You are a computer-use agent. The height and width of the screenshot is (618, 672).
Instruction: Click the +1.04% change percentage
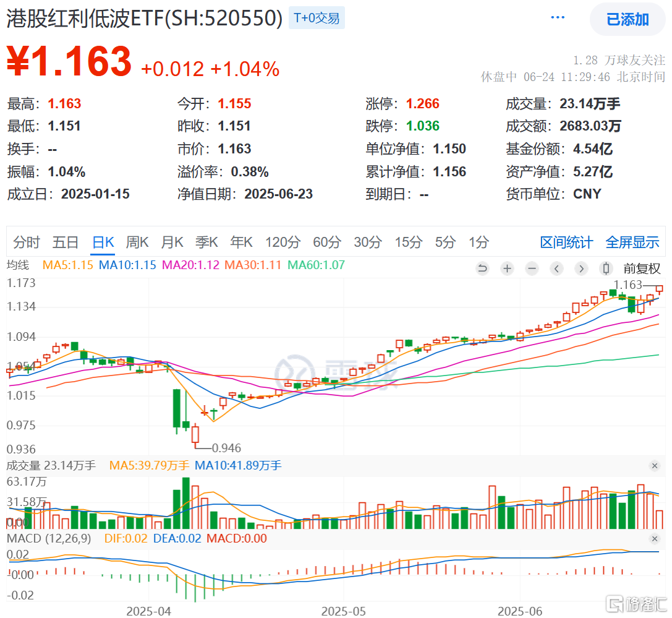point(245,69)
